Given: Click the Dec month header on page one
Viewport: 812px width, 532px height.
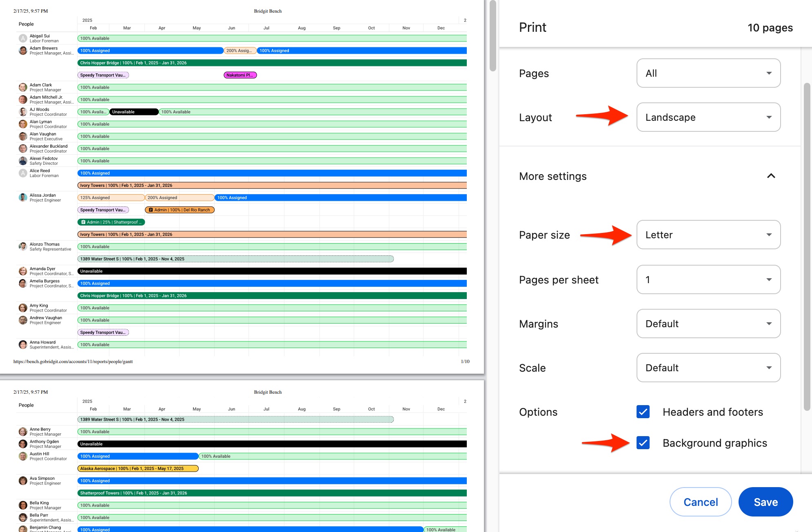Looking at the screenshot, I should point(441,28).
